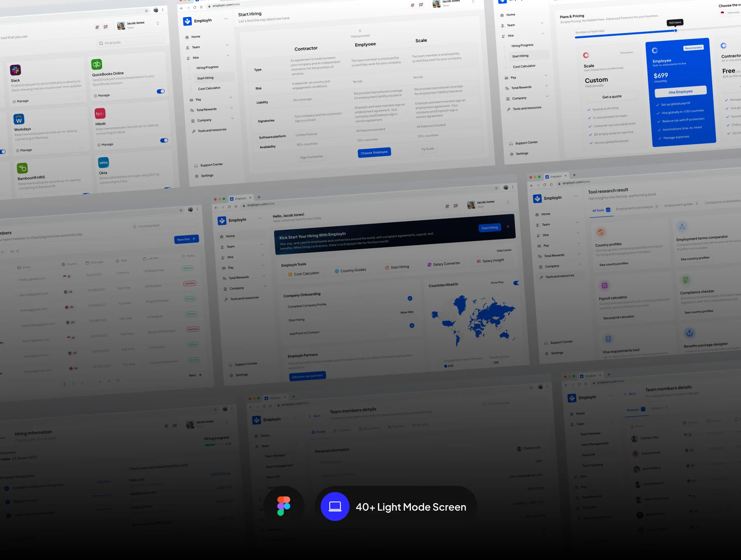Tick the Complete Charles John hiring form checkbox

click(7, 489)
